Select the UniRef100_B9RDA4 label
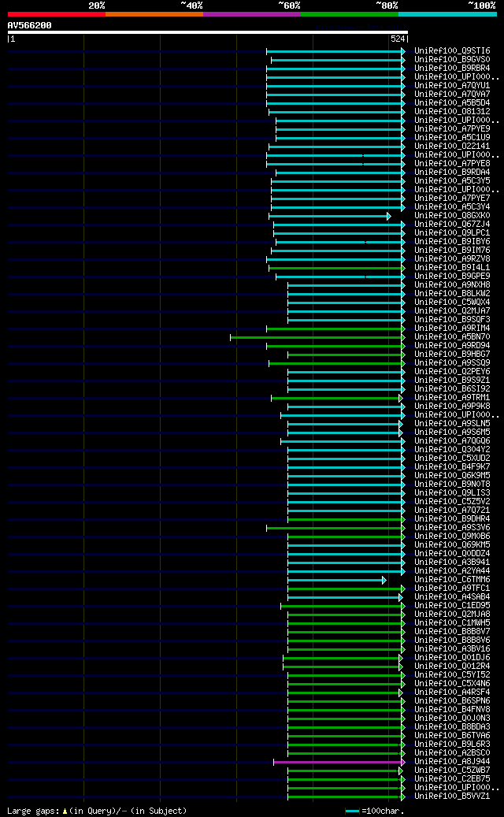Viewport: 504px width, 817px height. click(452, 173)
